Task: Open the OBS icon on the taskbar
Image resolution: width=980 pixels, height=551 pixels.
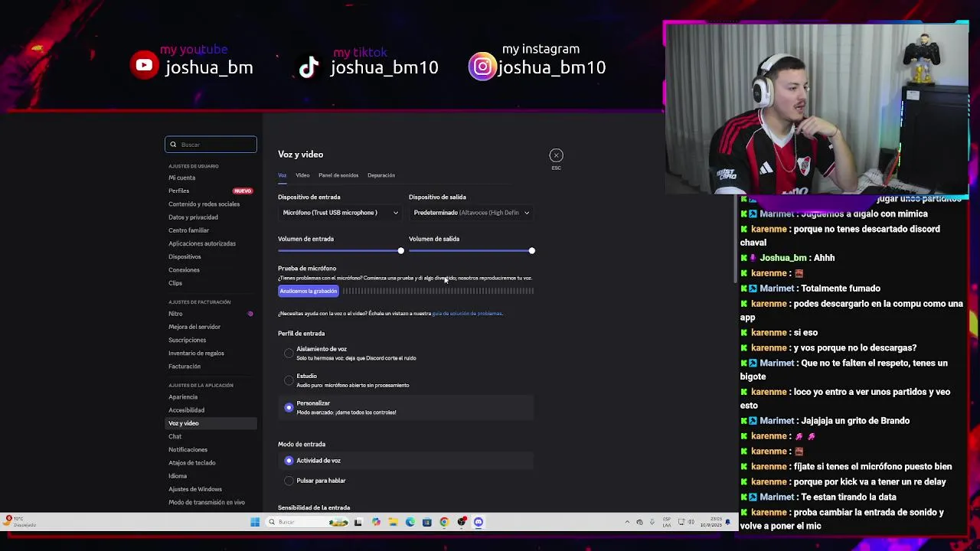Action: pyautogui.click(x=462, y=522)
